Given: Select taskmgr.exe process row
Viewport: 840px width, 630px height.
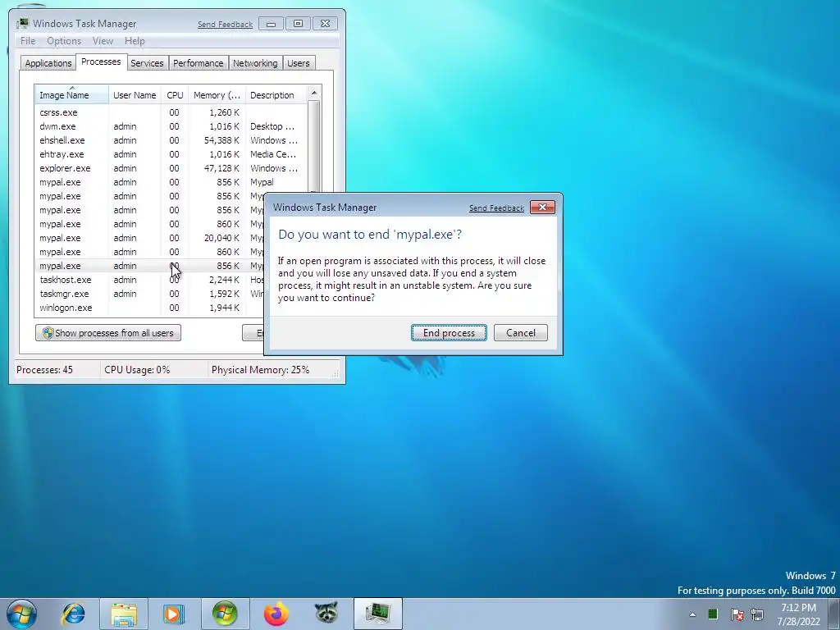Looking at the screenshot, I should point(149,294).
